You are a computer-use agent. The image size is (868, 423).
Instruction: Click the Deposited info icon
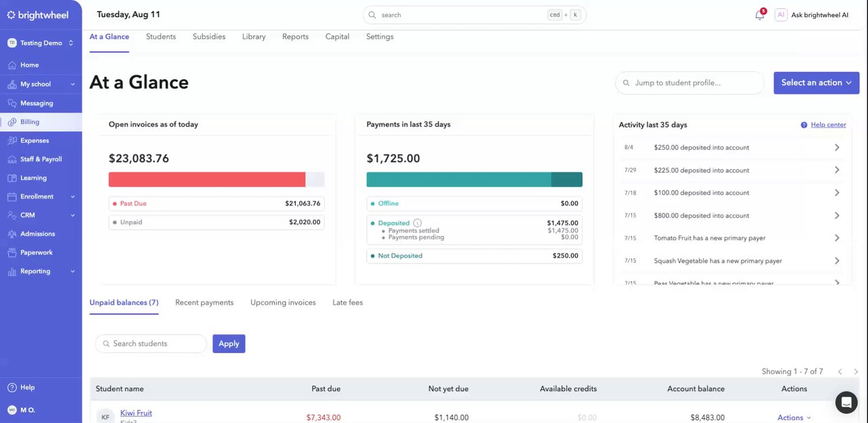click(417, 223)
